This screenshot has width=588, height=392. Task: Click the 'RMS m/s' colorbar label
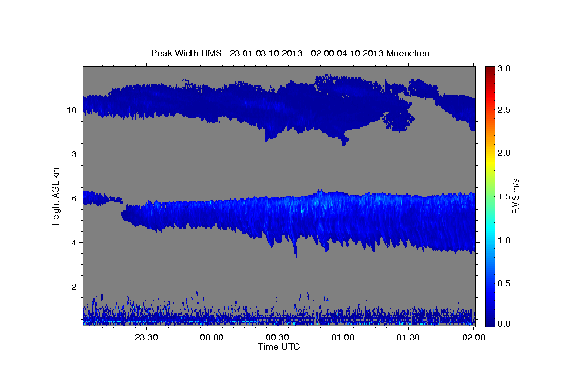pyautogui.click(x=515, y=196)
